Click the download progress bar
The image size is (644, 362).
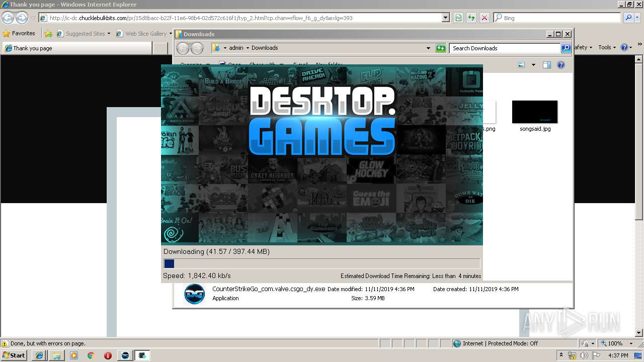click(x=322, y=263)
